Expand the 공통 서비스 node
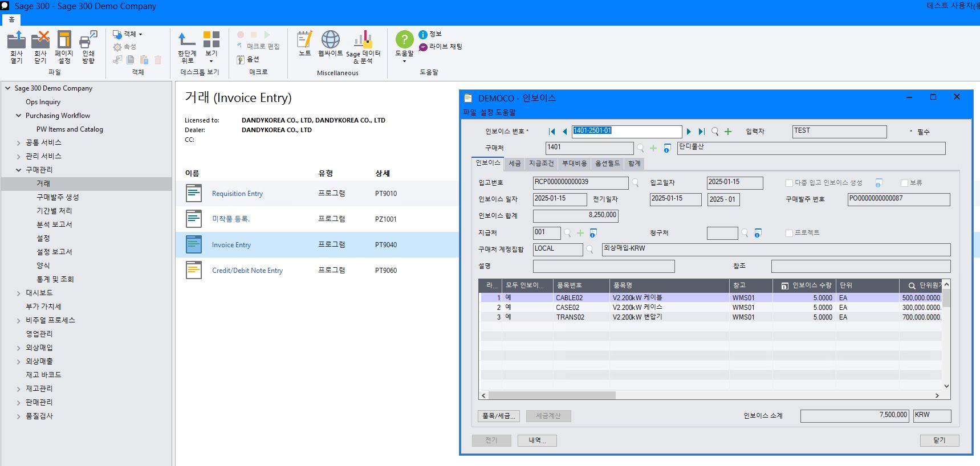This screenshot has width=980, height=466. click(18, 143)
